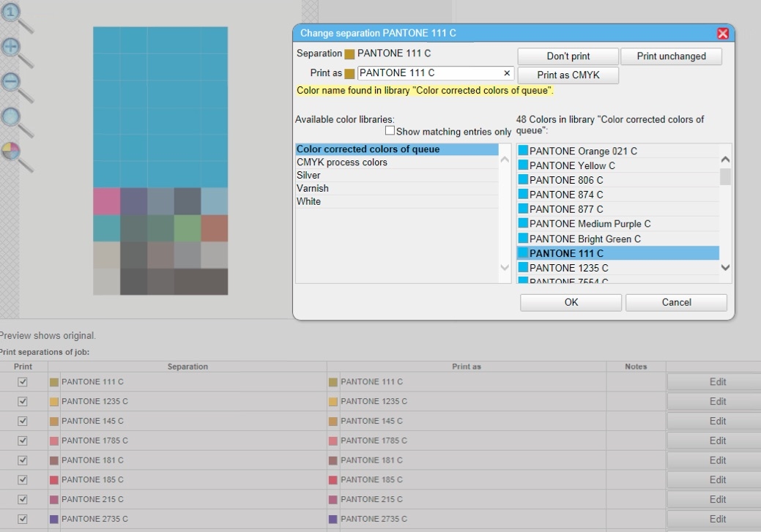Select the White library
Screen dimensions: 761x532
pos(397,202)
